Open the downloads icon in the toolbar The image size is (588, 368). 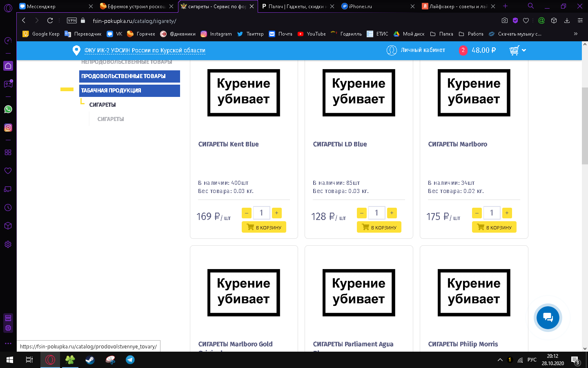pyautogui.click(x=567, y=20)
